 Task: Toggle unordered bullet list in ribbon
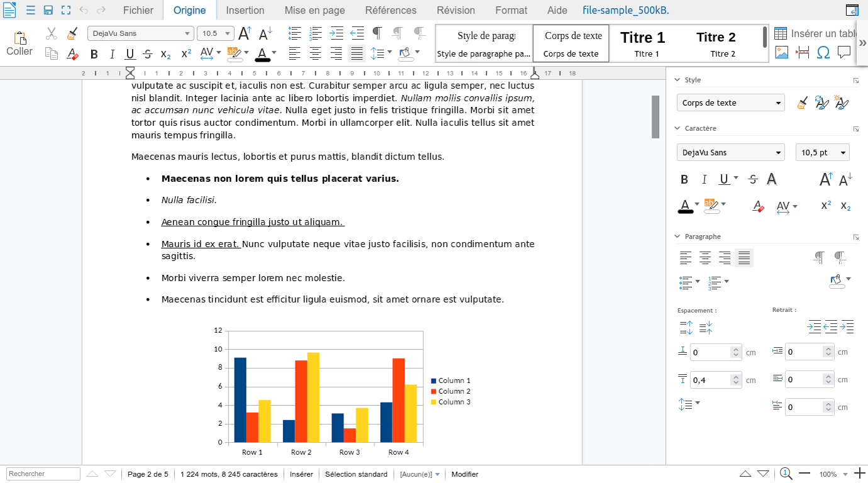click(294, 33)
